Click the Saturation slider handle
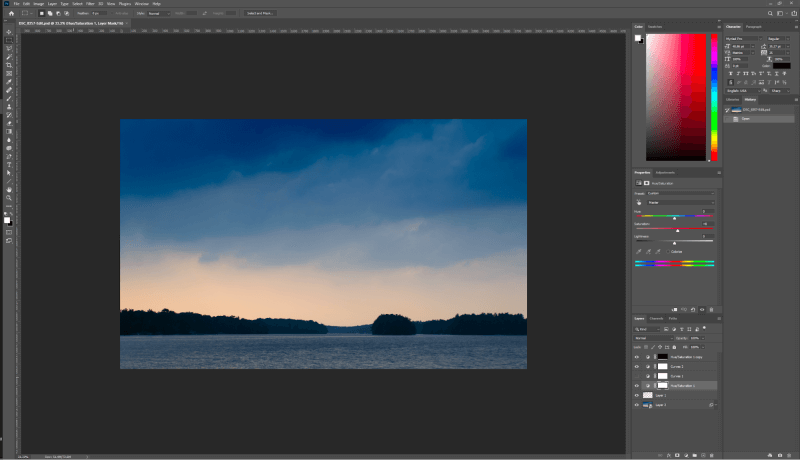This screenshot has width=800, height=460. 677,229
